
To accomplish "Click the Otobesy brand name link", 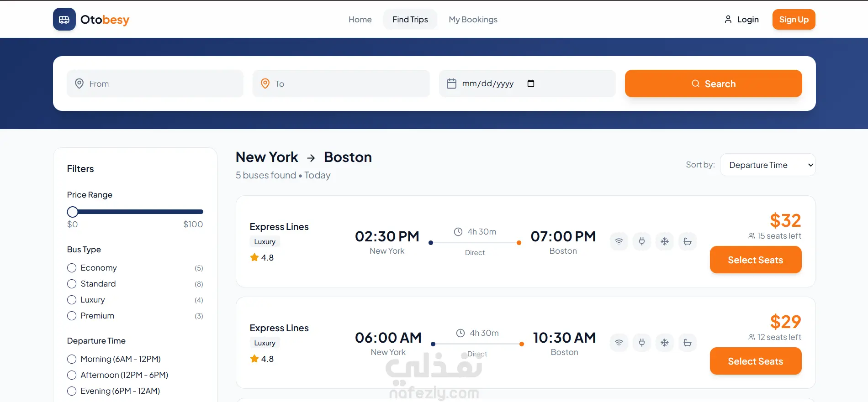I will tap(105, 20).
